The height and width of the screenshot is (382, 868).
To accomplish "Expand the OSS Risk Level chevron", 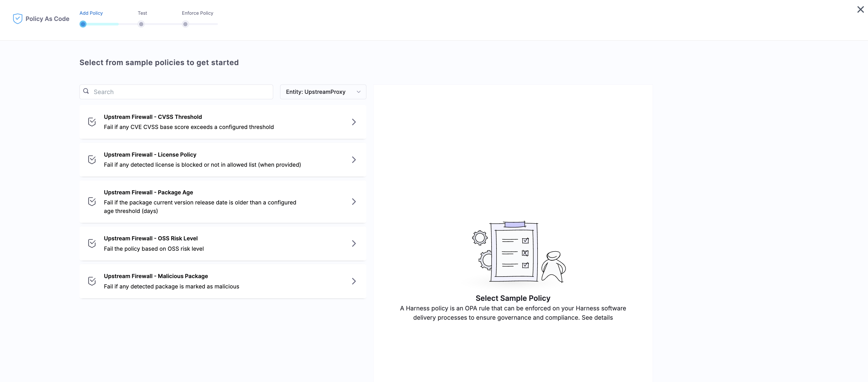I will tap(354, 243).
